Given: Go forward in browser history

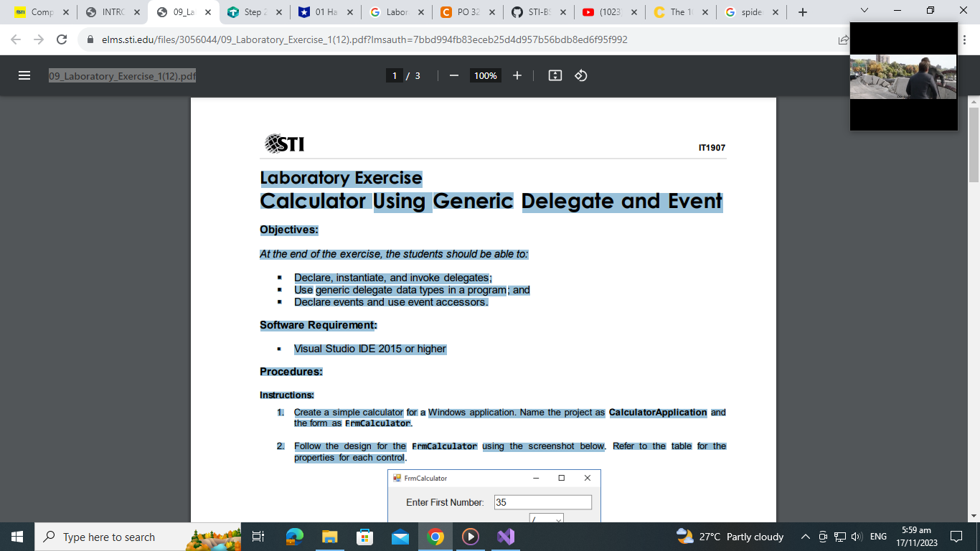Looking at the screenshot, I should [39, 39].
